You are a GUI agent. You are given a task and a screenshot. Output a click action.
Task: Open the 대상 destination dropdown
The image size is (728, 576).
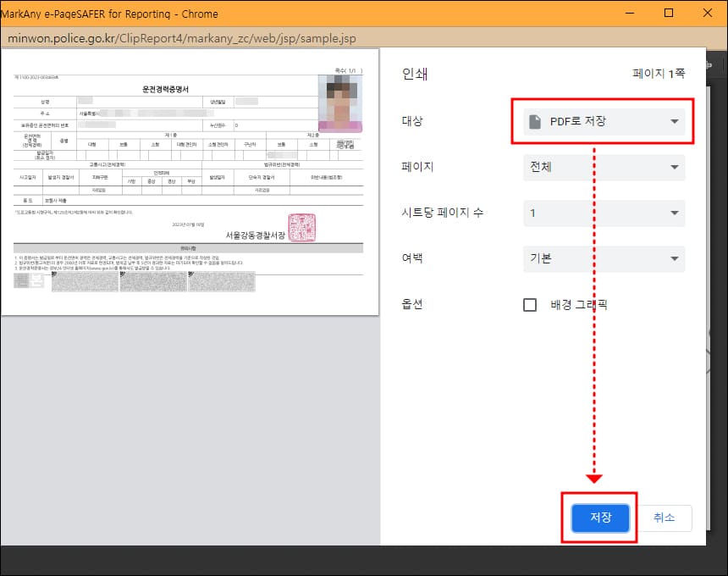pyautogui.click(x=604, y=121)
